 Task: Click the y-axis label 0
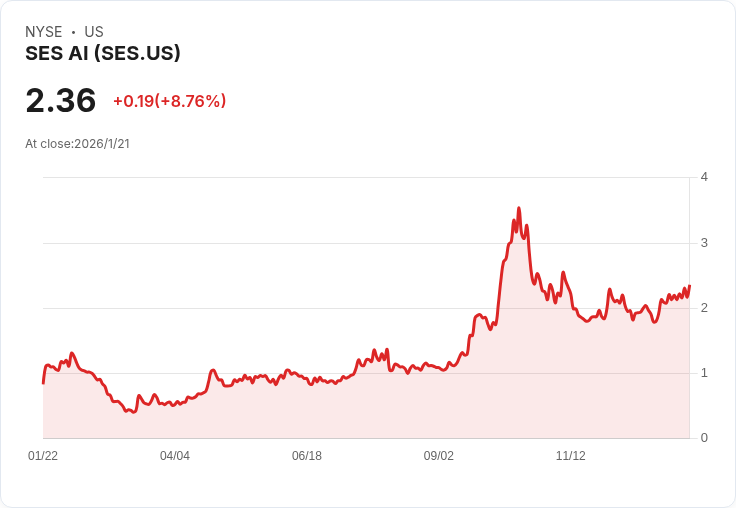click(x=704, y=438)
